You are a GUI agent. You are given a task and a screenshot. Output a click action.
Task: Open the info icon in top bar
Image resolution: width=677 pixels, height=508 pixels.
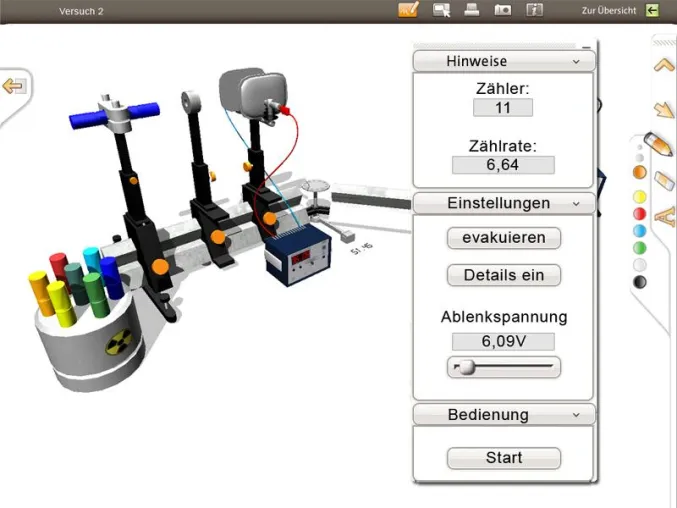[x=534, y=10]
